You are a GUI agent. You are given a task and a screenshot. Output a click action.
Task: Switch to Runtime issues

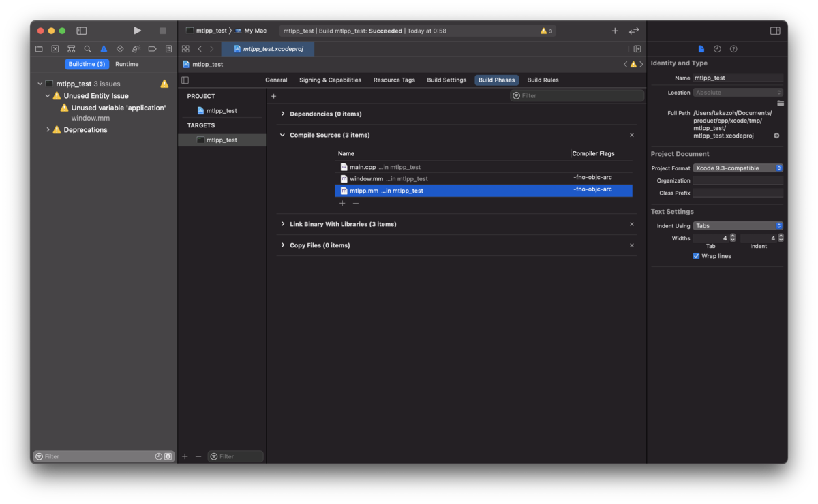click(127, 64)
